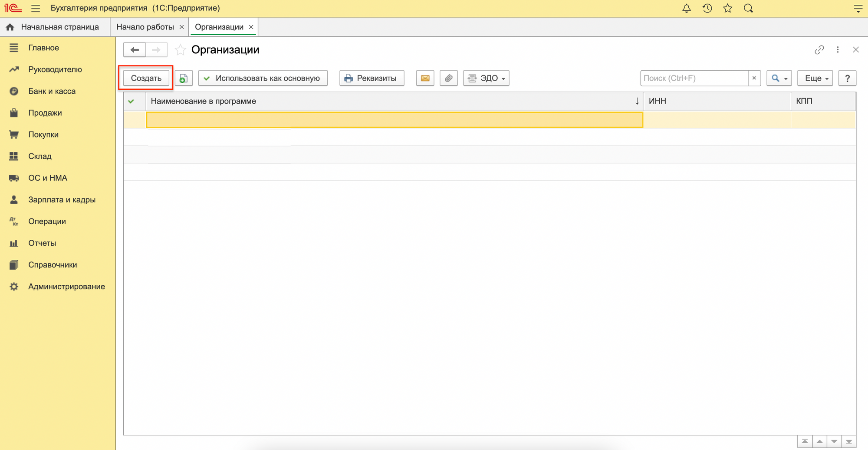Open Покупки section

point(43,134)
